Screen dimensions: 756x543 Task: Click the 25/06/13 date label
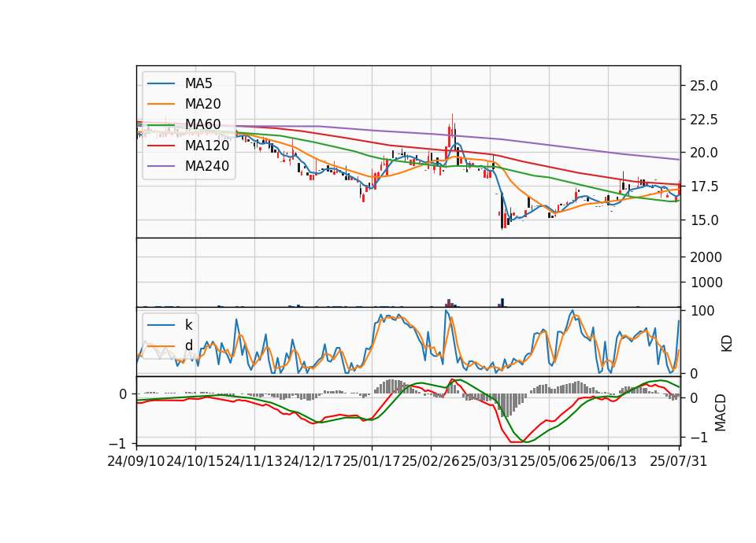(607, 462)
